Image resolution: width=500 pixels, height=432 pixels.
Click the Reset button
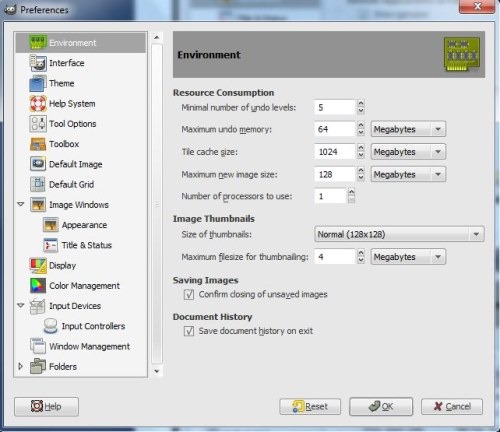pos(310,407)
